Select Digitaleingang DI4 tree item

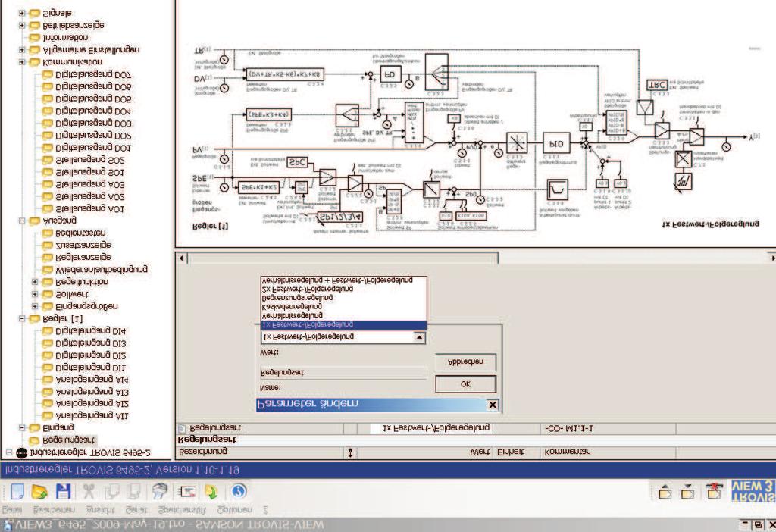click(91, 331)
